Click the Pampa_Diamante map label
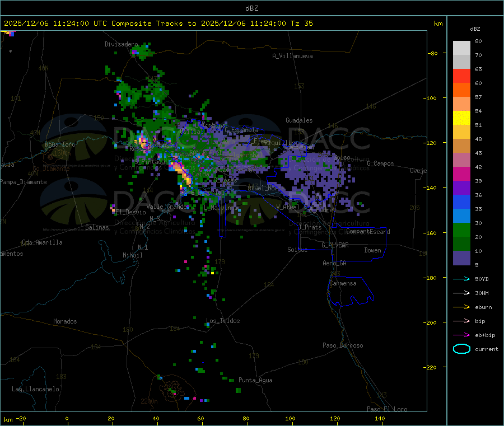Image resolution: width=504 pixels, height=426 pixels. tap(23, 182)
